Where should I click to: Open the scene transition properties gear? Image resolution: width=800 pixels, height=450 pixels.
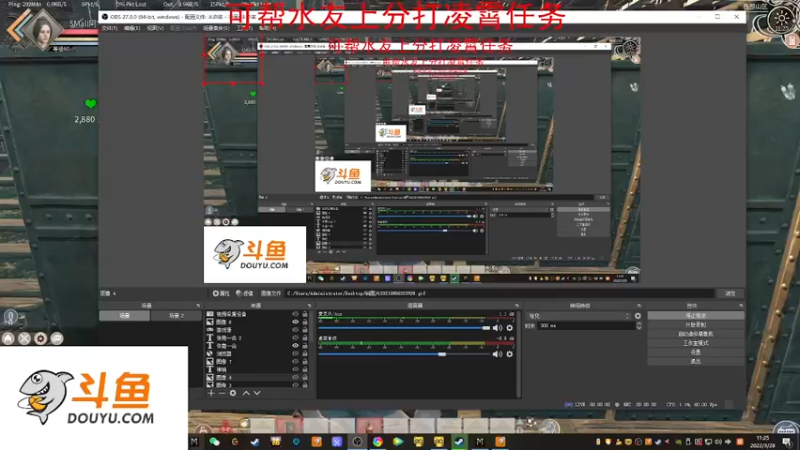coord(638,316)
